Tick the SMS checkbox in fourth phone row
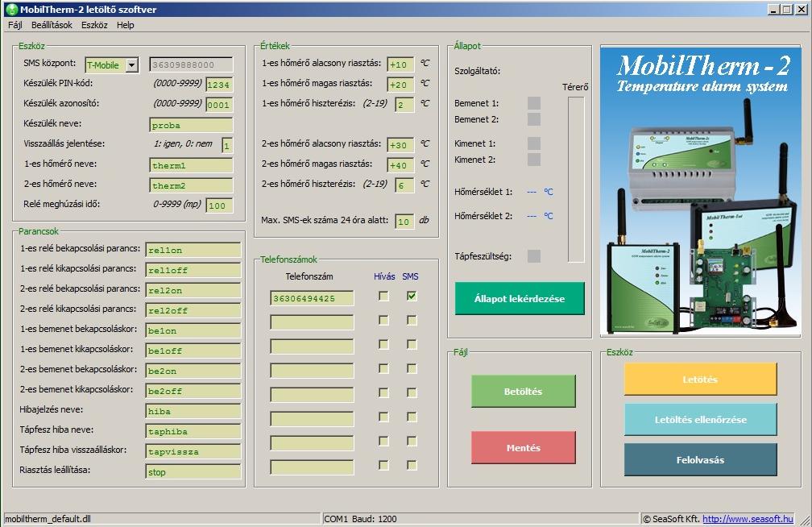Viewport: 812px width, 527px height. pos(412,368)
